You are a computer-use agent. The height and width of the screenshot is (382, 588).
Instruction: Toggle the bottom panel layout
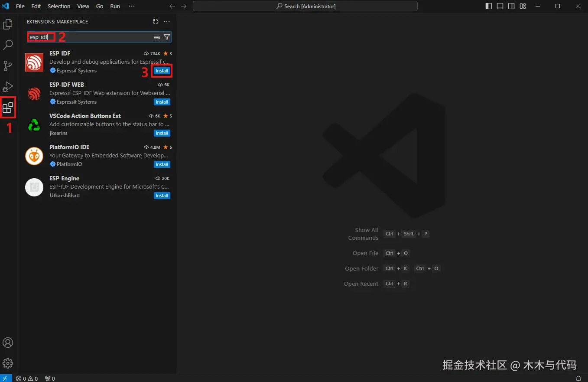(500, 6)
